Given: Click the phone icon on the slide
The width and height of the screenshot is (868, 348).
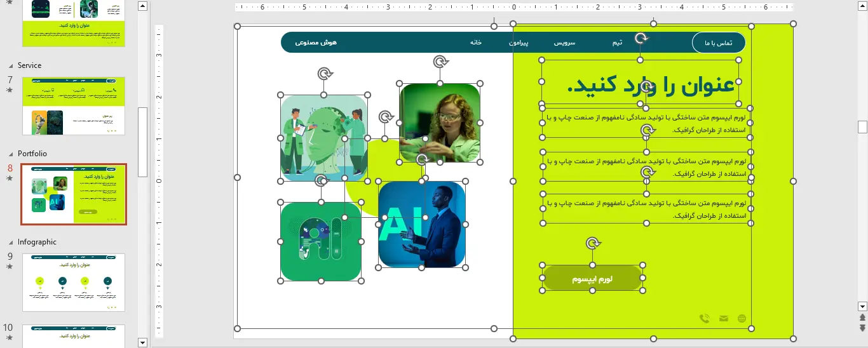Looking at the screenshot, I should (x=704, y=319).
